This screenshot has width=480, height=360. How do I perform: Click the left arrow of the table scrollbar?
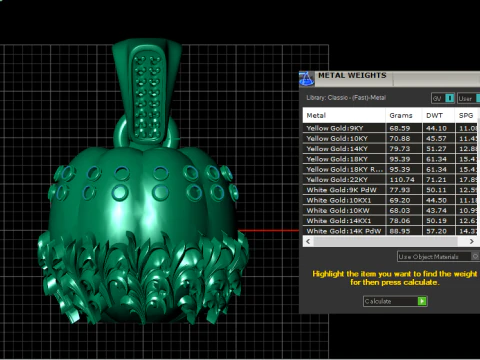pos(308,242)
